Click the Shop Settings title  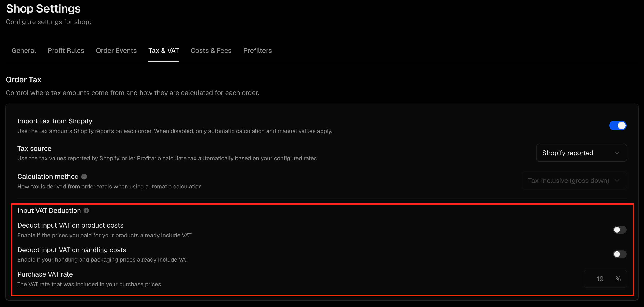(x=43, y=9)
